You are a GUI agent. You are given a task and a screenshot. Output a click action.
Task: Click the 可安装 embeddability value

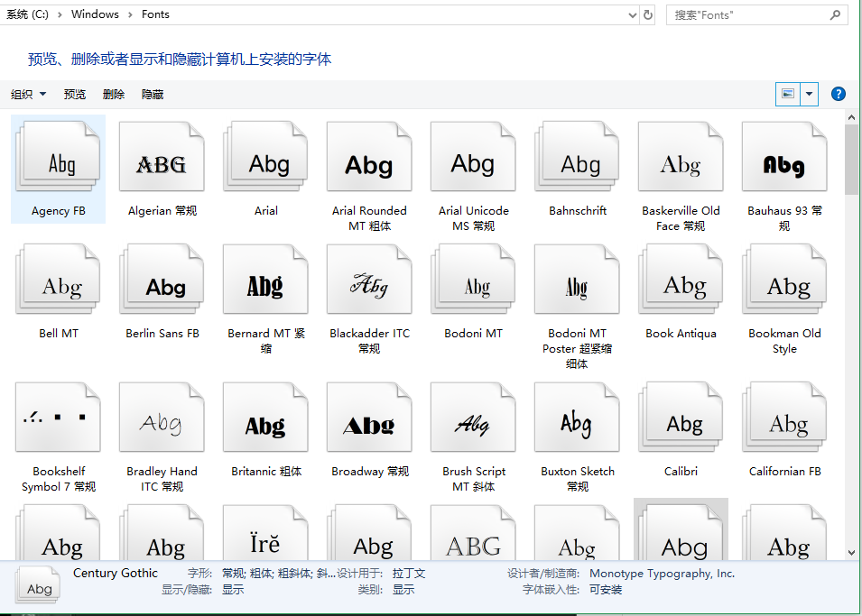tap(606, 590)
